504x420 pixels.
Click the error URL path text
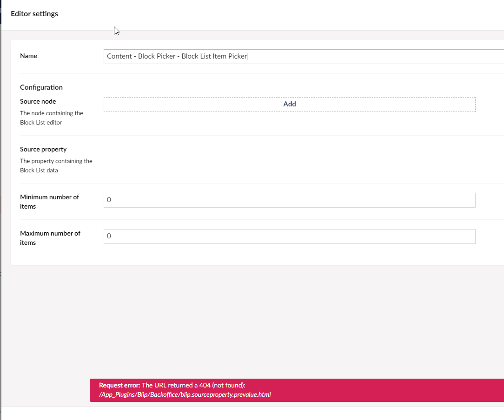pos(185,394)
